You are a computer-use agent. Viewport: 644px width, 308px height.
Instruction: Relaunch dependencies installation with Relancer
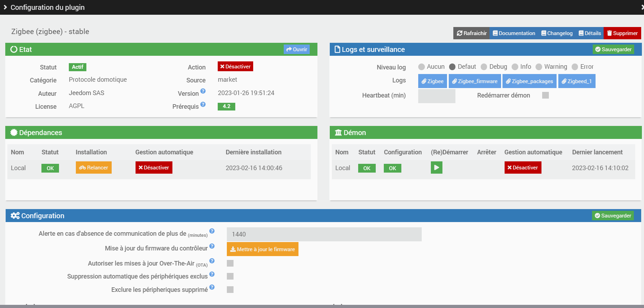click(94, 168)
